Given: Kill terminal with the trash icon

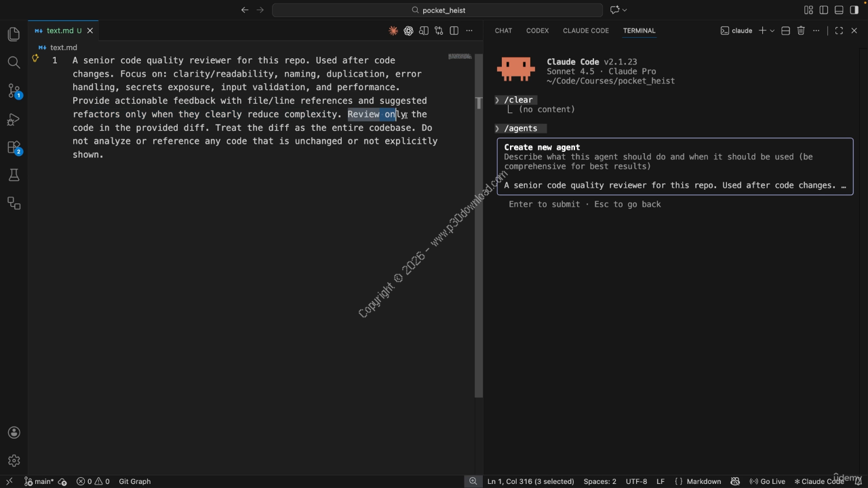Looking at the screenshot, I should 801,30.
